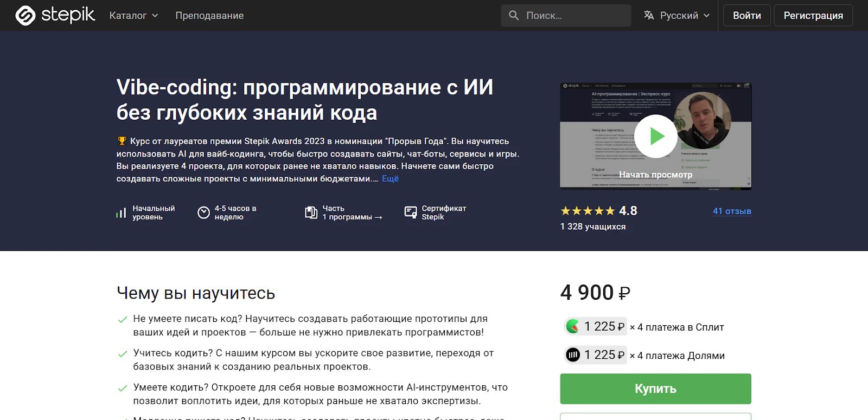The width and height of the screenshot is (868, 420).
Task: Click the 4.8 rating value
Action: (628, 211)
